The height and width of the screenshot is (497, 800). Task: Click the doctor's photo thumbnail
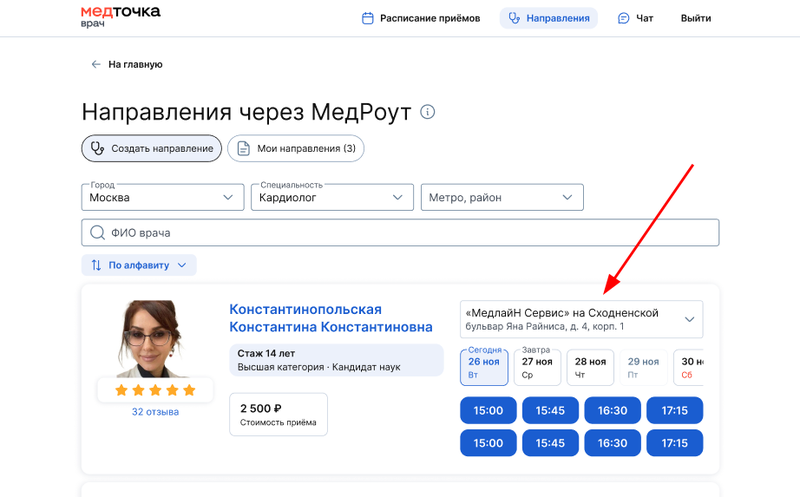point(152,339)
